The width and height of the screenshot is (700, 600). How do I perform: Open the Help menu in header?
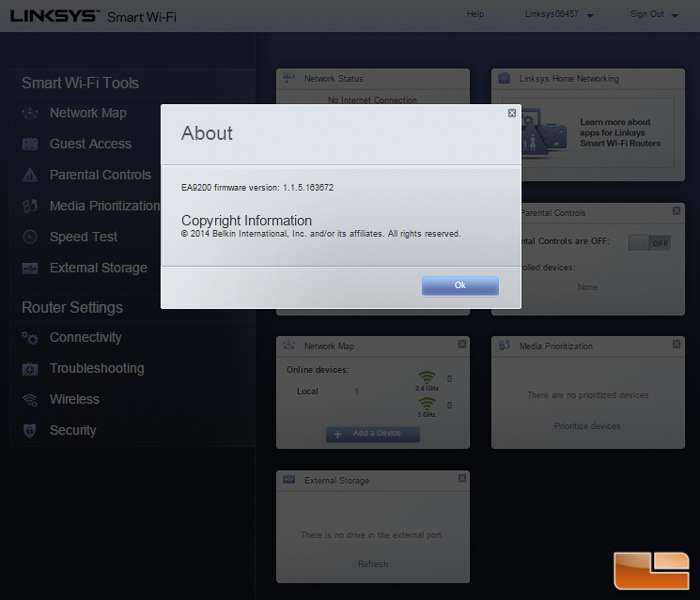[475, 14]
